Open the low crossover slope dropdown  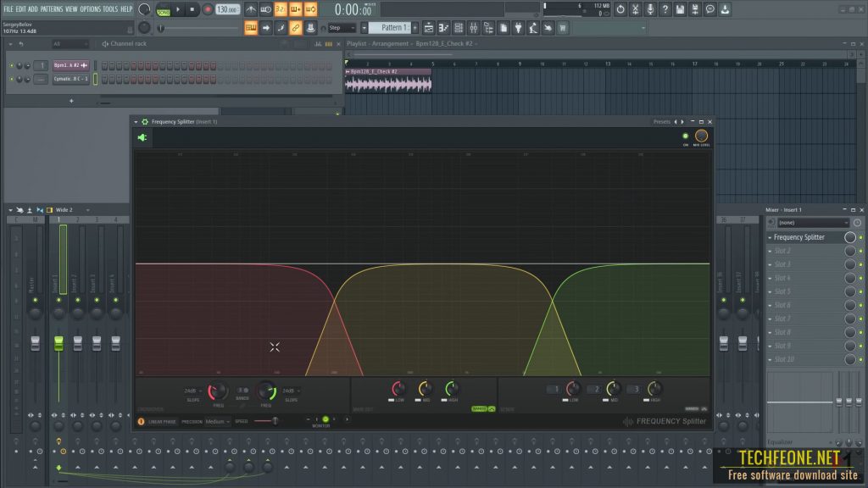(x=192, y=391)
